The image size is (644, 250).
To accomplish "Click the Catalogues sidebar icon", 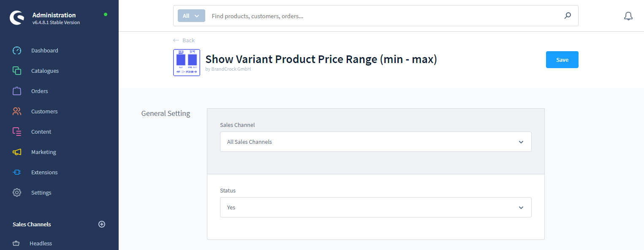I will pyautogui.click(x=17, y=71).
